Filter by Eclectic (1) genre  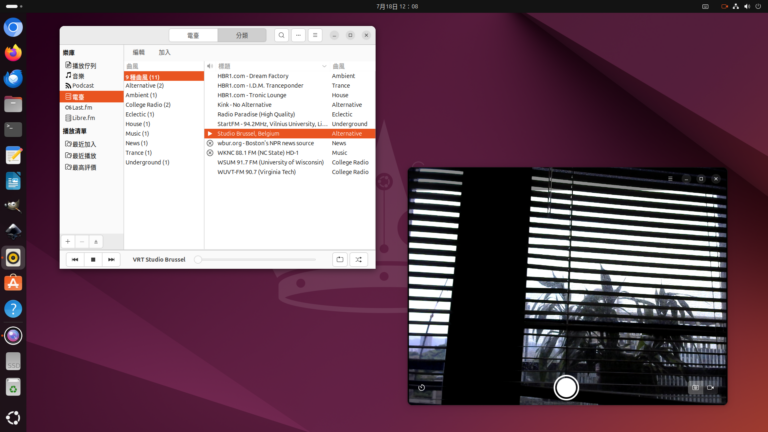click(x=164, y=114)
